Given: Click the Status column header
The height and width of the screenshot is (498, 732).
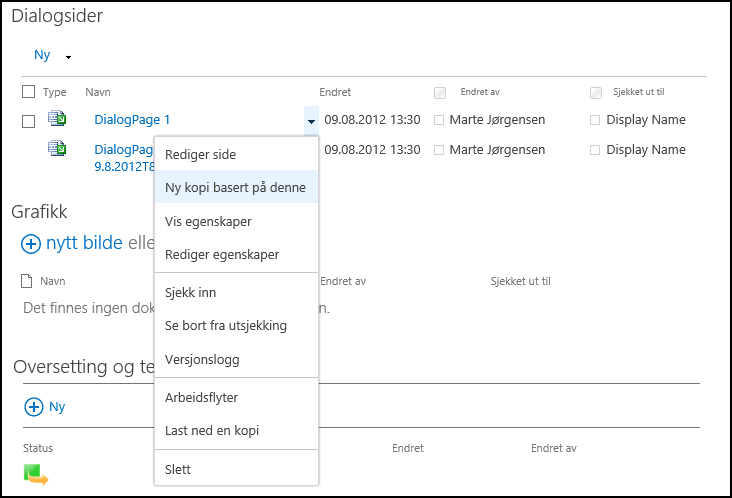Looking at the screenshot, I should tap(38, 448).
